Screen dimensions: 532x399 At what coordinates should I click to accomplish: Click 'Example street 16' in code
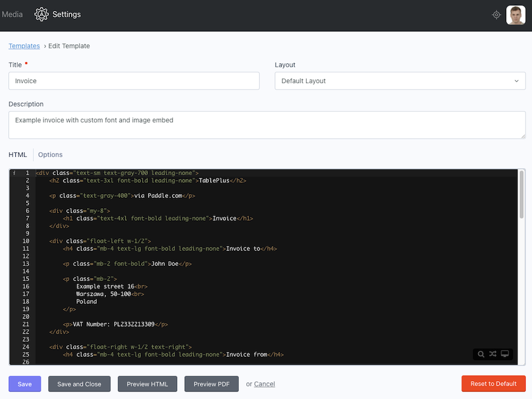tap(105, 287)
